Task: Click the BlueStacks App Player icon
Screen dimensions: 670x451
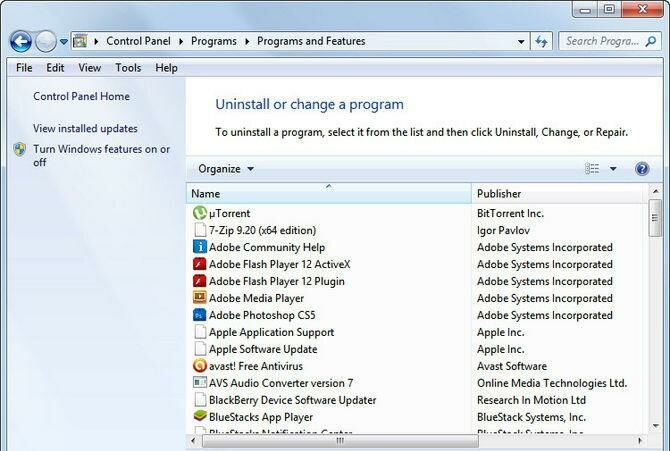Action: [x=200, y=416]
